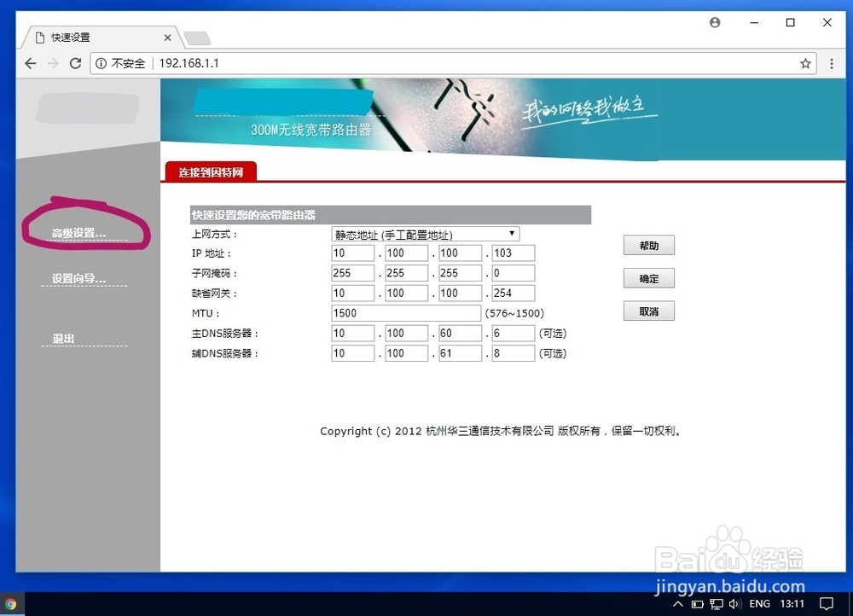The height and width of the screenshot is (616, 853).
Task: Click the MTU value input field
Action: tap(405, 312)
